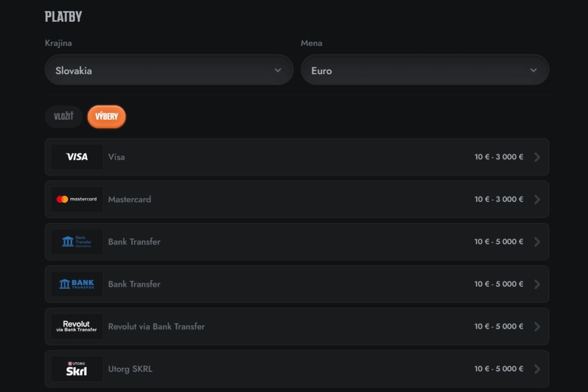588x392 pixels.
Task: Select the Bank Transfer Alternative logo
Action: point(77,242)
